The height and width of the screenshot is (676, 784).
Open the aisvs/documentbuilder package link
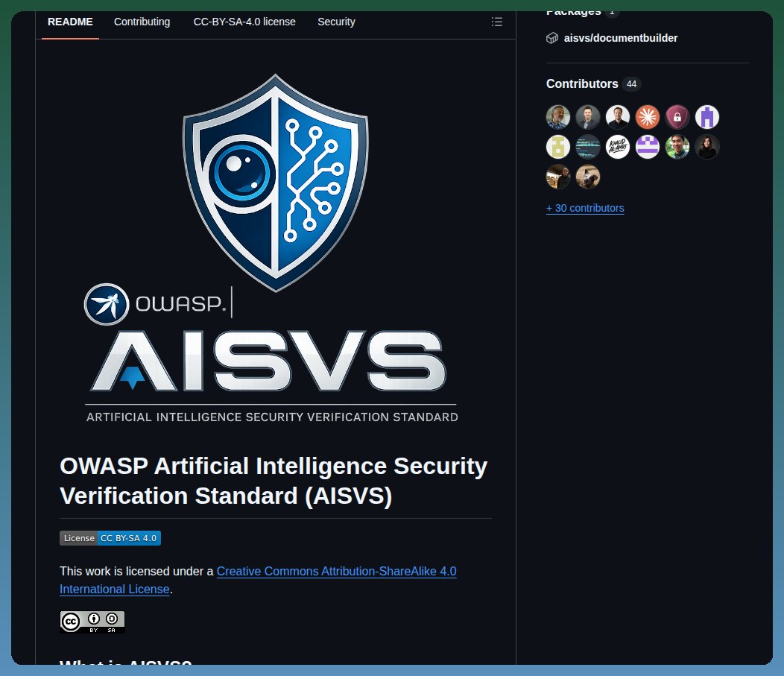pos(621,38)
